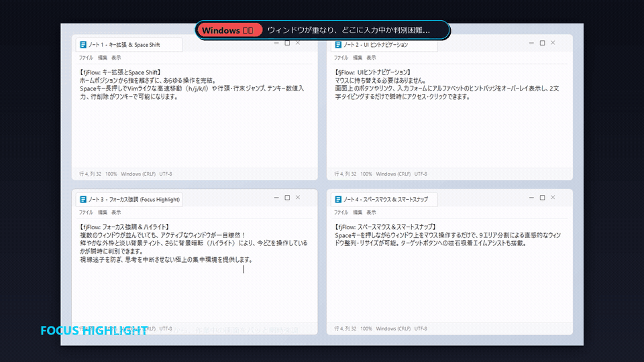
Task: Minimize the ノート 3 window
Action: [x=276, y=197]
